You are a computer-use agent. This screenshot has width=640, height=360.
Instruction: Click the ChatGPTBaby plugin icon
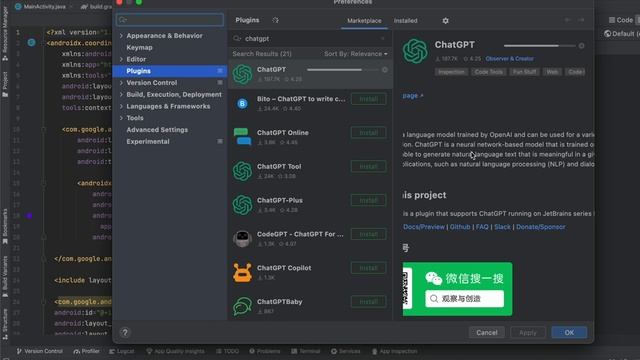pyautogui.click(x=242, y=307)
